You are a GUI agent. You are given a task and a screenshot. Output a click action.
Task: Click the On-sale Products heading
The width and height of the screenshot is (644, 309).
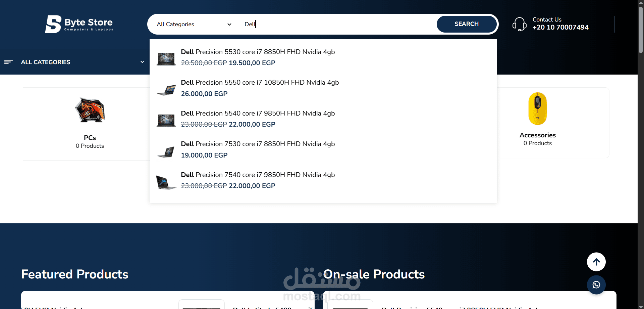pyautogui.click(x=374, y=274)
